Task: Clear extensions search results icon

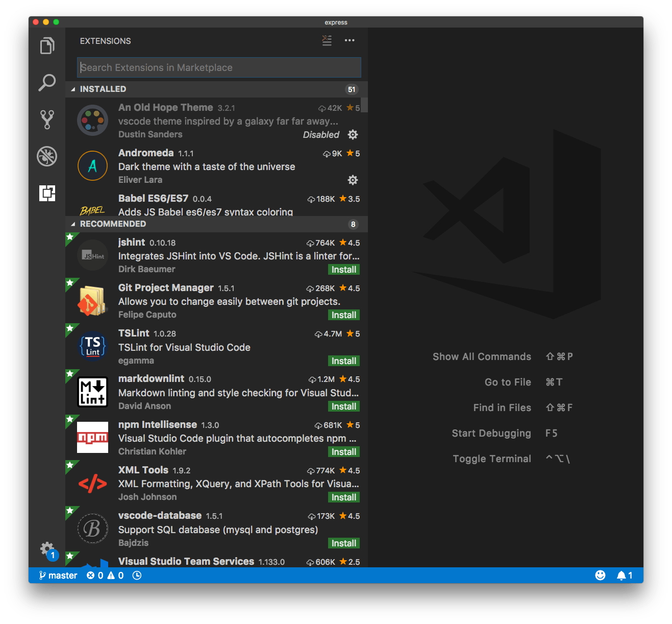Action: click(x=327, y=41)
